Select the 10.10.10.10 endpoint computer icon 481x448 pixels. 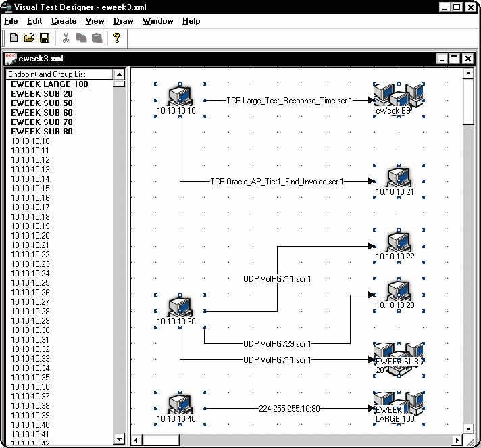click(x=180, y=97)
